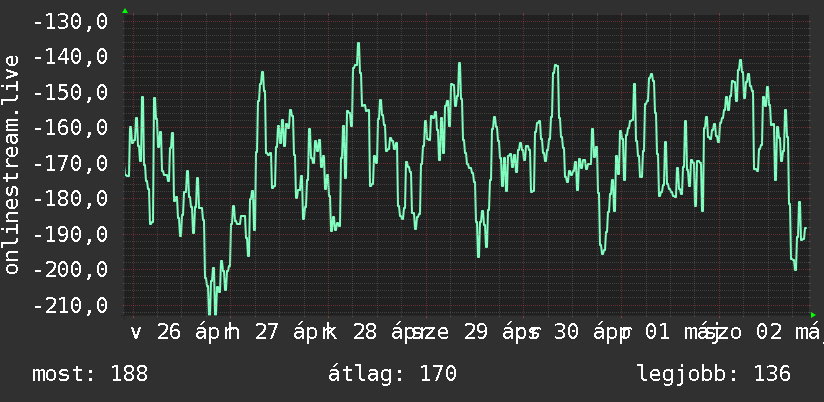Click the onlinestream.live axis label
The width and height of the screenshot is (824, 402).
[11, 164]
